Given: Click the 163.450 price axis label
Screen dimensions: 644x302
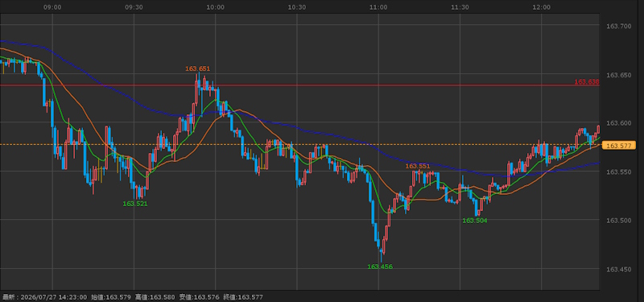Looking at the screenshot, I should point(618,269).
